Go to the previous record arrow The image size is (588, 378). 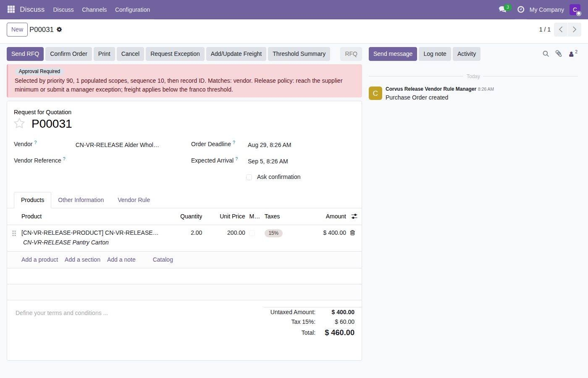[x=561, y=29]
